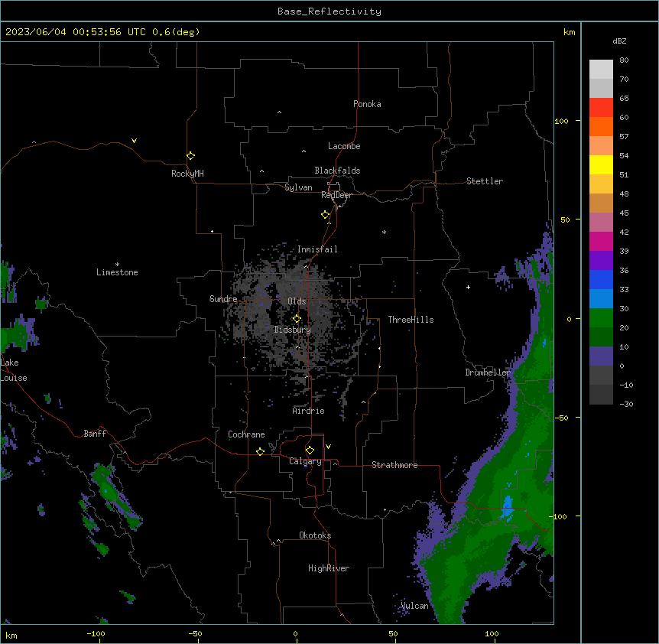Screen dimensions: 659x644
Task: Click the Olds label
Action: [297, 301]
